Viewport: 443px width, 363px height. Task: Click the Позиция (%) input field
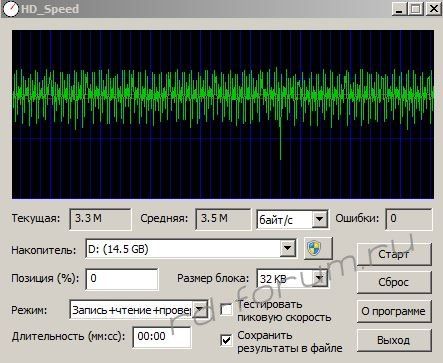click(122, 279)
